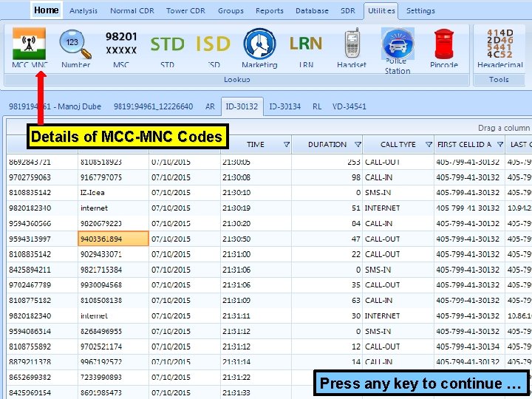Select cell 9930094568
The image size is (532, 399).
pyautogui.click(x=113, y=285)
